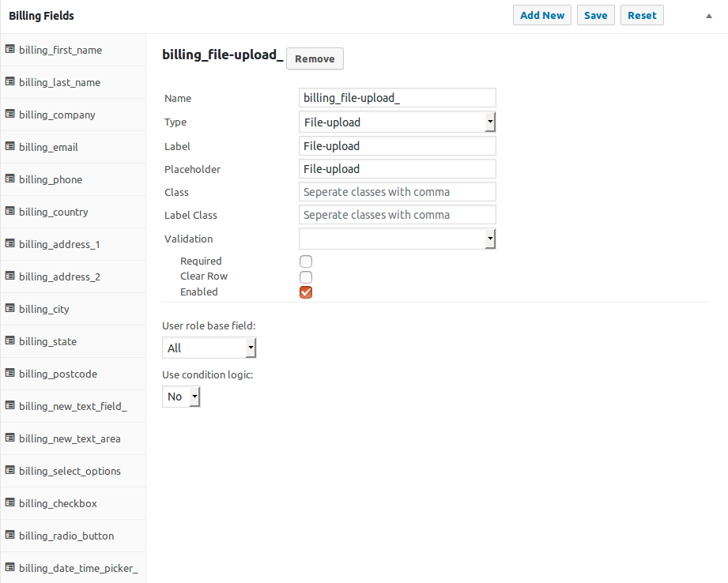Uncheck the Enabled checkbox
The image size is (728, 583).
pos(306,292)
